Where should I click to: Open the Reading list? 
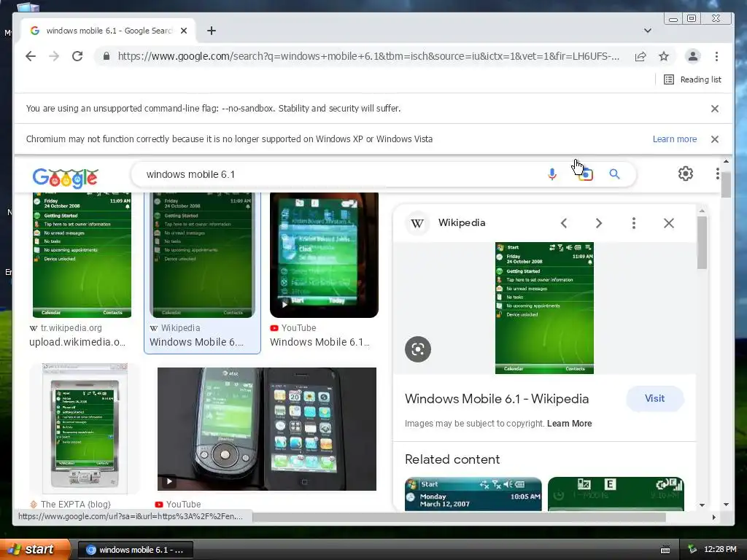pos(692,79)
